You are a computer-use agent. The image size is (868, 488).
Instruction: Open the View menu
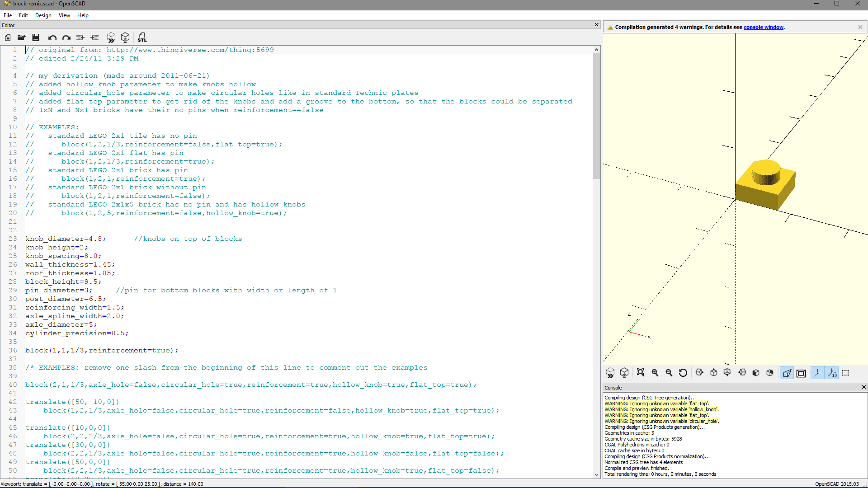point(64,15)
